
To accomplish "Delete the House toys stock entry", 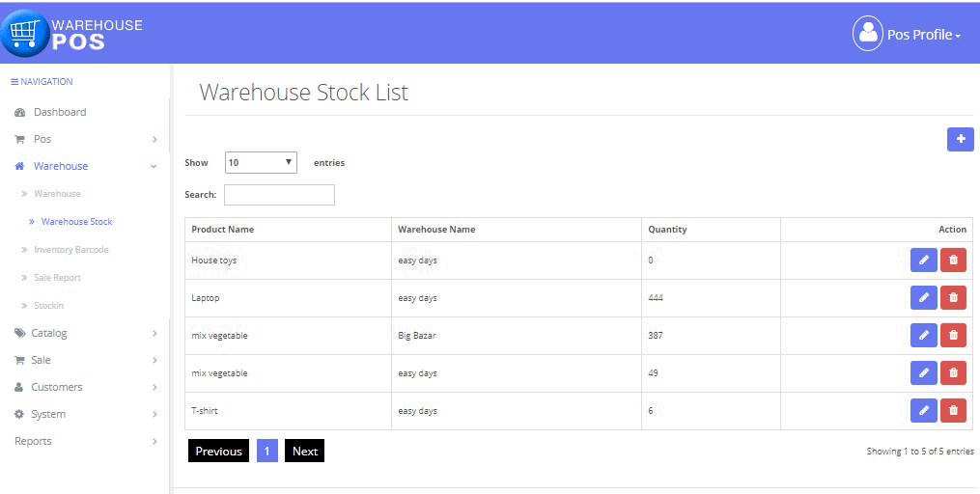I will click(953, 261).
